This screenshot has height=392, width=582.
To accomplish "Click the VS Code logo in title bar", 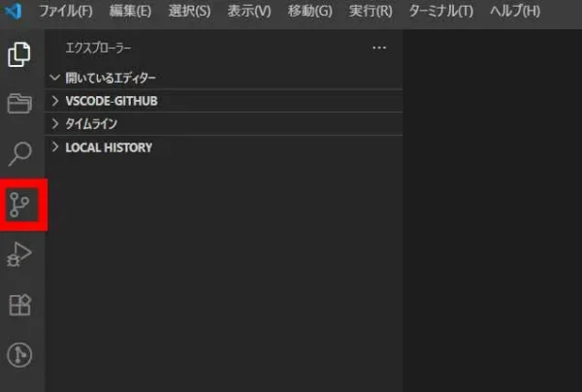I will tap(14, 12).
